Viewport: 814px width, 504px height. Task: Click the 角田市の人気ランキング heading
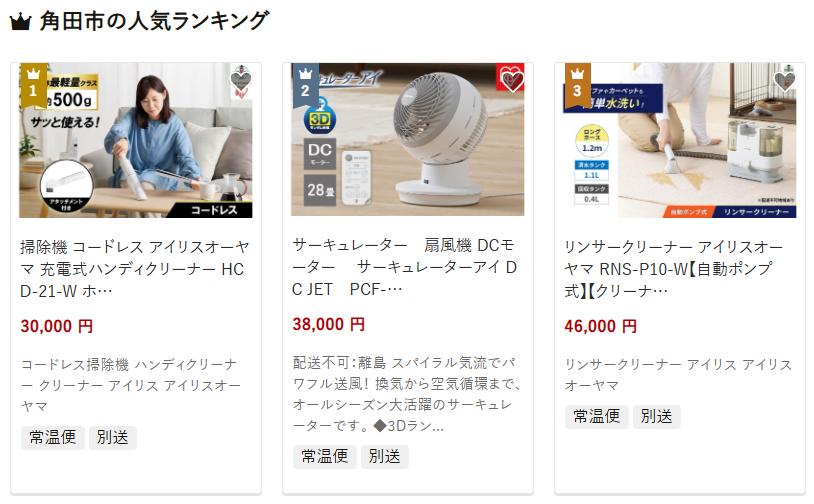pos(154,21)
